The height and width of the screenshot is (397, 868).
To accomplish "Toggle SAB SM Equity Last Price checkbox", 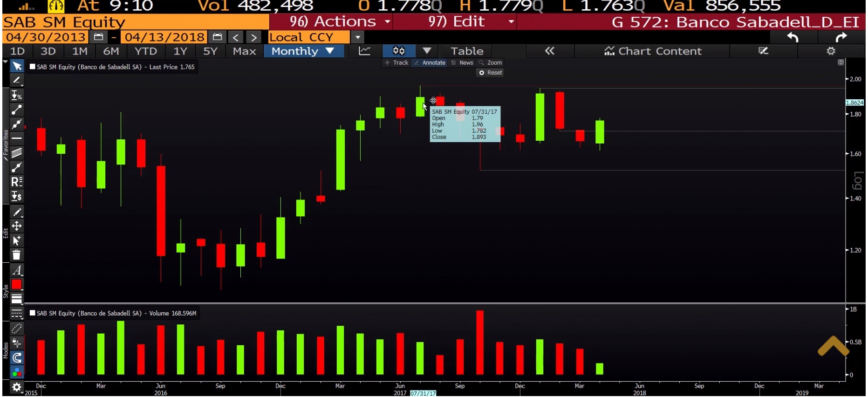I will (32, 67).
